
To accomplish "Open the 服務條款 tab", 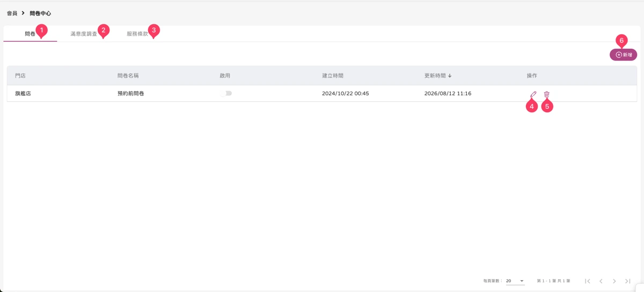I will point(137,34).
